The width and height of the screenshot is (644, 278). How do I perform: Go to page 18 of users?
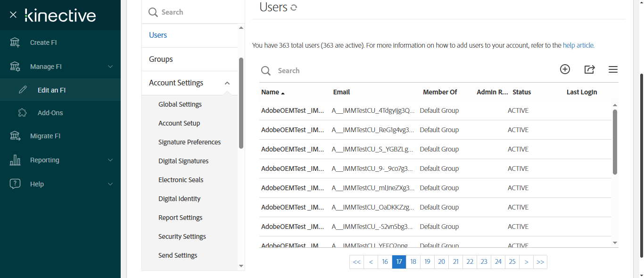point(413,262)
